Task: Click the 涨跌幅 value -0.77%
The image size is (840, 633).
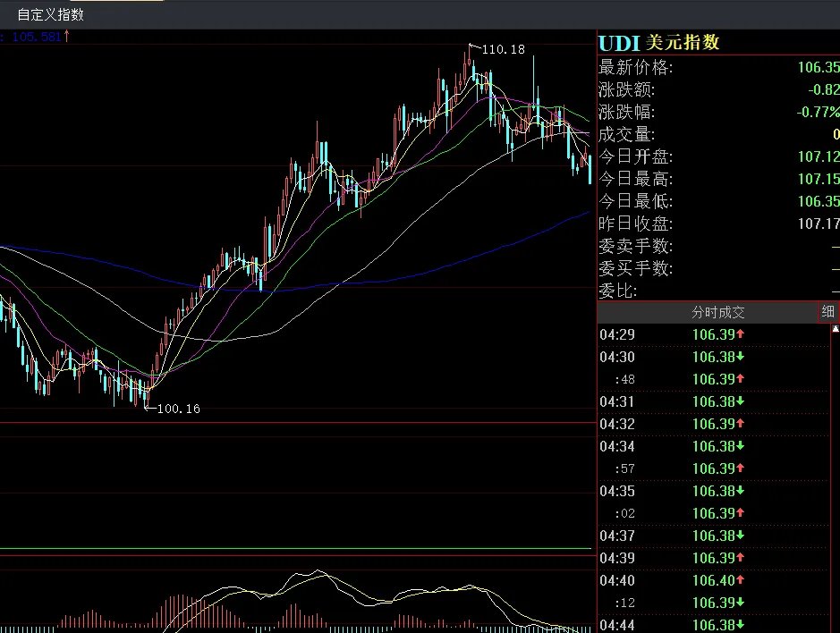Action: coord(816,112)
